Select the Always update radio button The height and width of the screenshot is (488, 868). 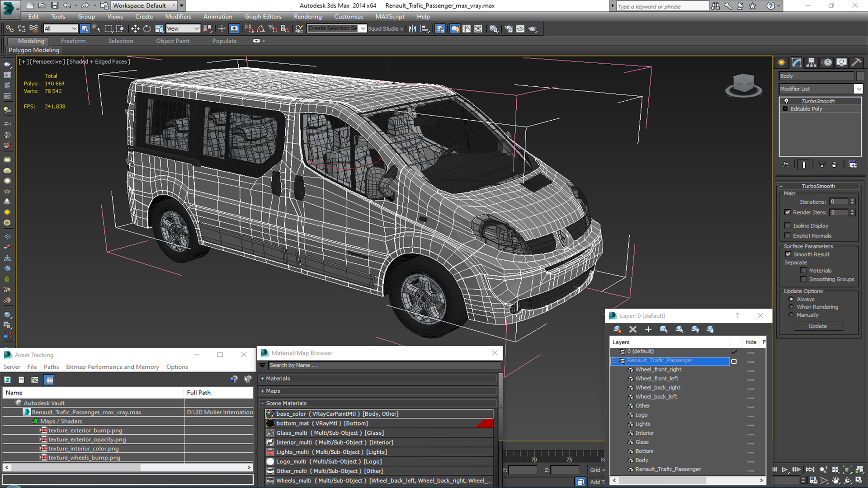791,299
